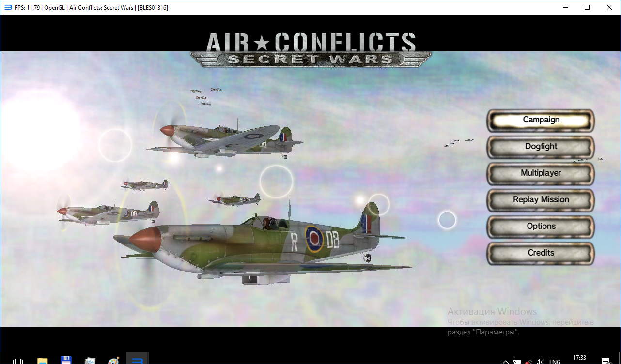The image size is (621, 364).
Task: Open the Dogfight mode
Action: [541, 147]
